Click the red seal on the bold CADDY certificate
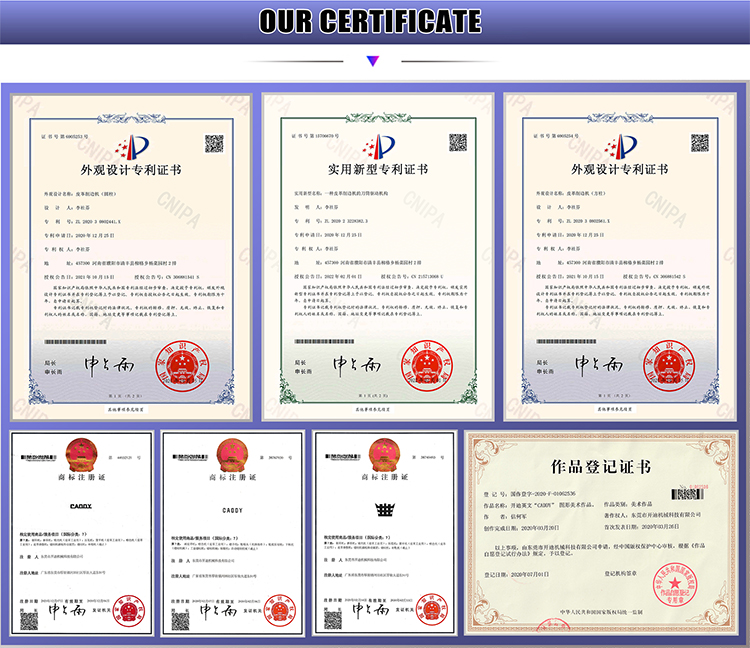This screenshot has height=648, width=750. tap(129, 611)
